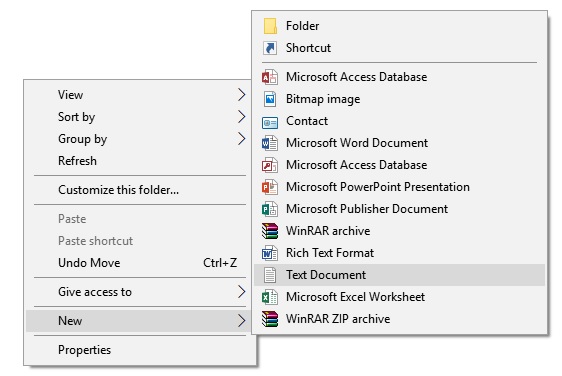Click the Shortcut arrow icon
Viewport: 562px width, 376px height.
coord(270,48)
